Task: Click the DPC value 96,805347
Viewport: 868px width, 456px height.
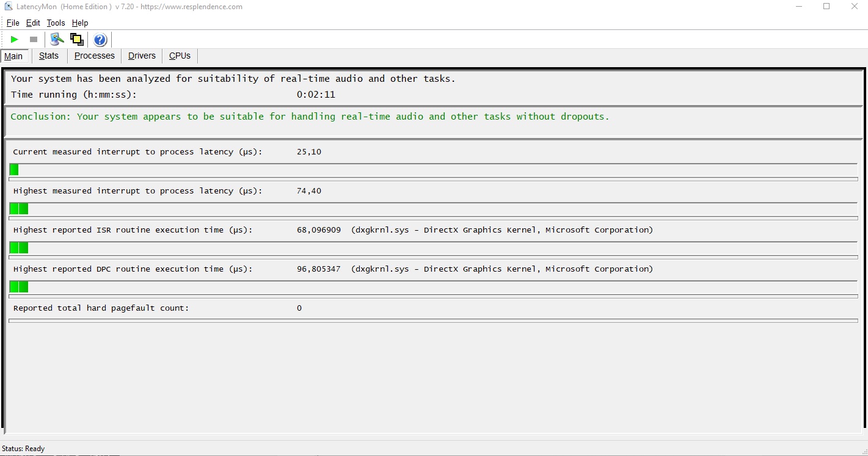Action: 319,269
